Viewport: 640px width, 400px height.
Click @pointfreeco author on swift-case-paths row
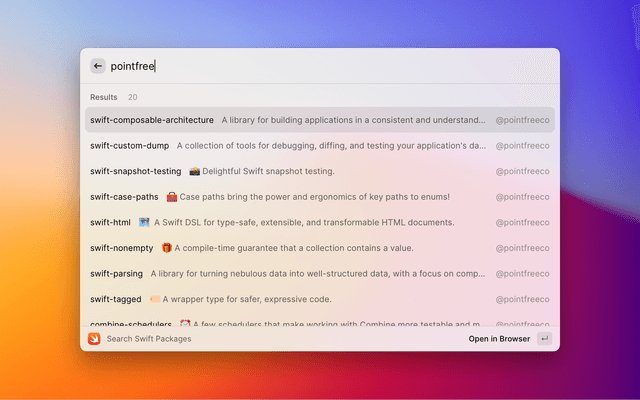click(522, 197)
